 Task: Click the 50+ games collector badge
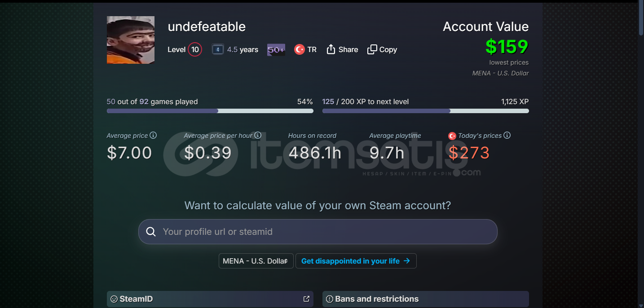pos(276,49)
